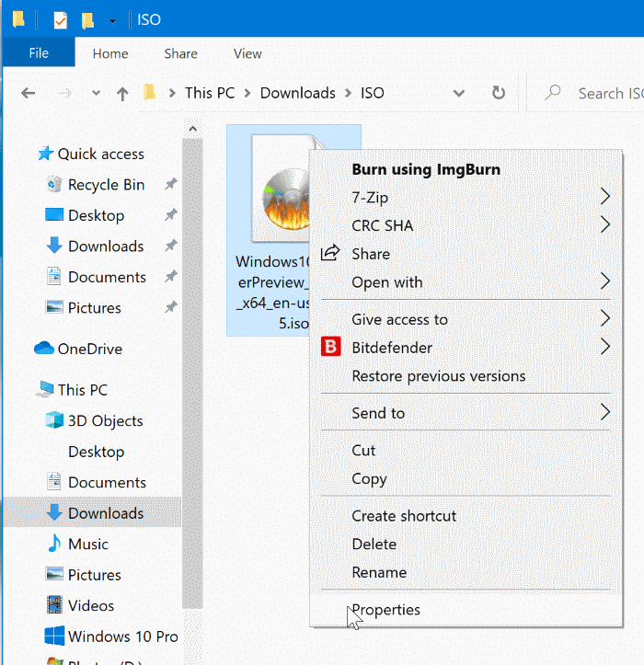Refresh the ISO folder view
Viewport: 644px width, 665px height.
coord(499,93)
